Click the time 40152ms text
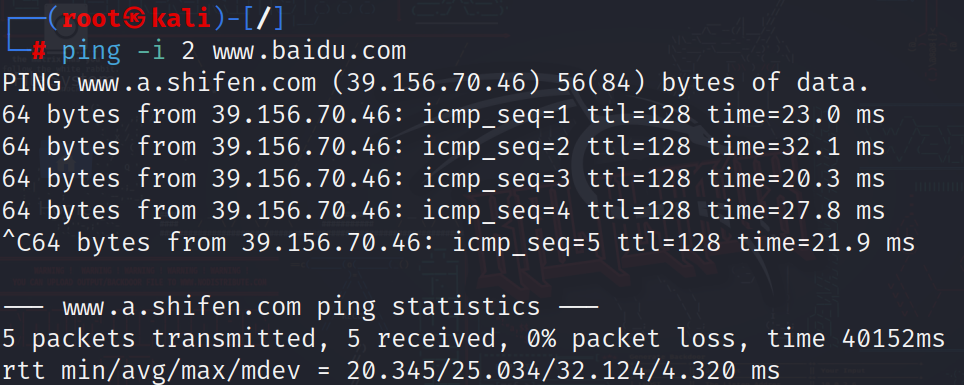 pos(856,338)
